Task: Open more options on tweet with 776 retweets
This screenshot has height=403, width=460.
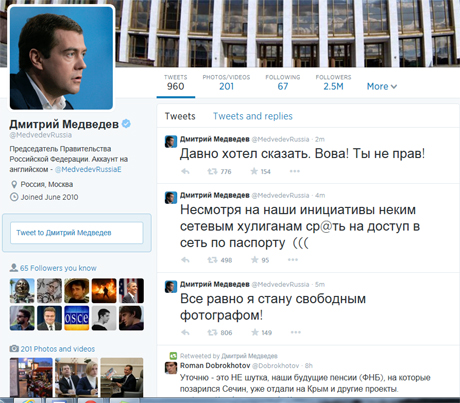Action: [x=295, y=171]
